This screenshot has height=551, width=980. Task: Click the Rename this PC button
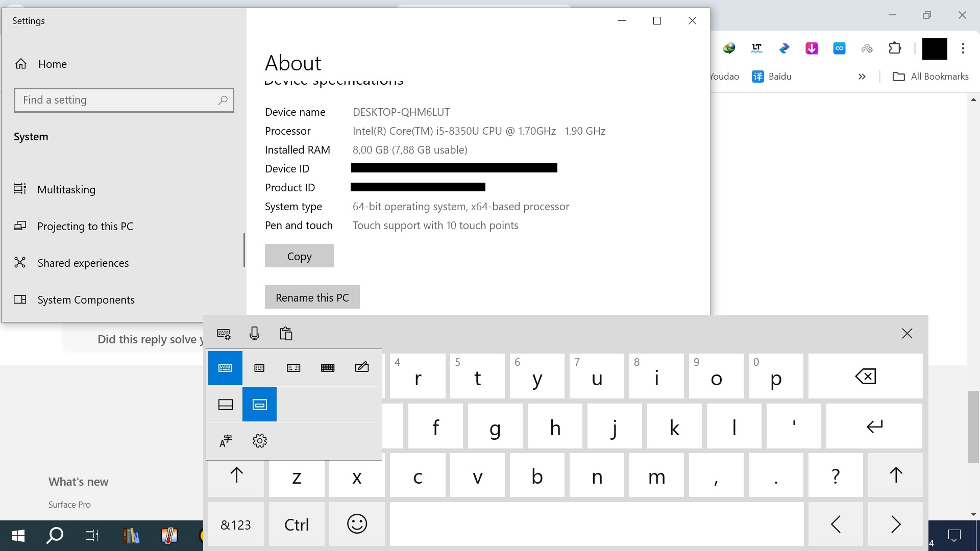pyautogui.click(x=312, y=297)
